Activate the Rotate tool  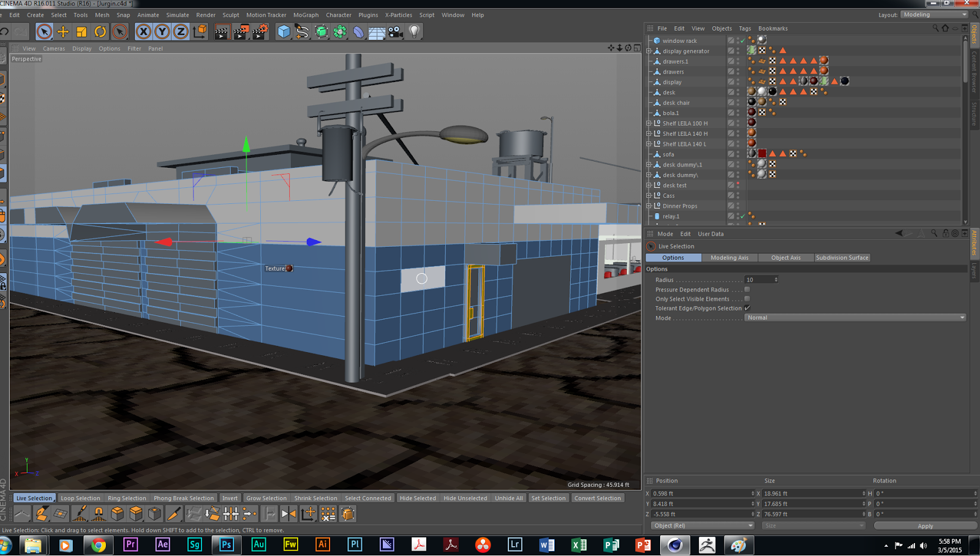pos(100,32)
